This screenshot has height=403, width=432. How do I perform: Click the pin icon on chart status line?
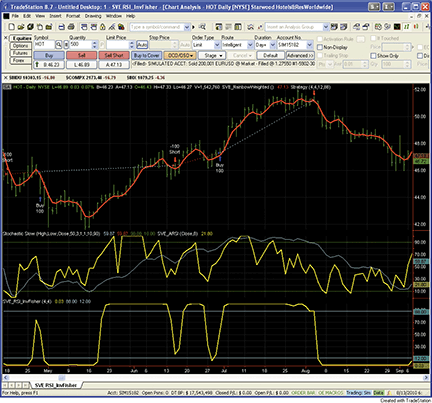point(6,87)
